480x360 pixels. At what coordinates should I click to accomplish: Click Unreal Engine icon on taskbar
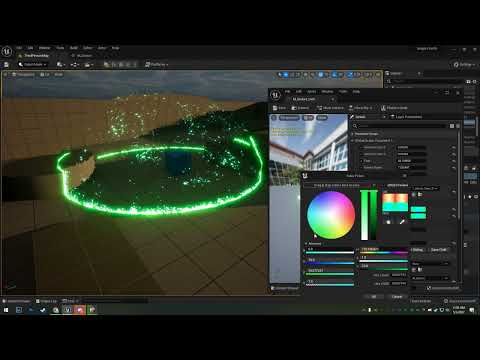click(68, 310)
